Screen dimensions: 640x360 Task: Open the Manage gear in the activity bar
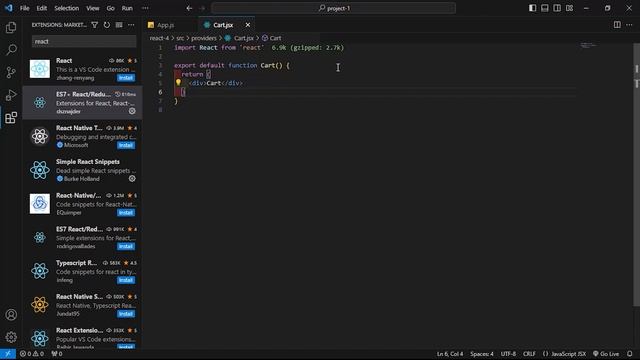click(x=11, y=337)
